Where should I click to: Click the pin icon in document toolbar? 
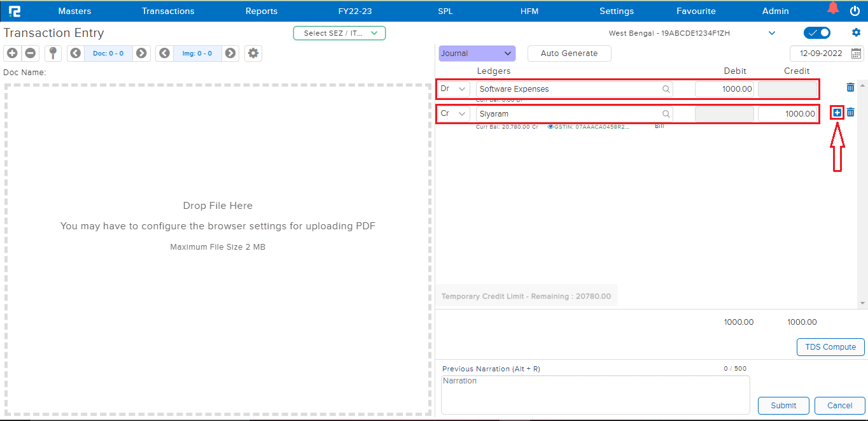[x=53, y=54]
